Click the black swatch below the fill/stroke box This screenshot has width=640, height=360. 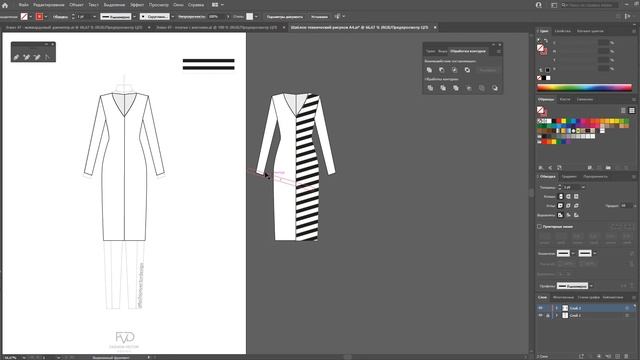pyautogui.click(x=544, y=78)
